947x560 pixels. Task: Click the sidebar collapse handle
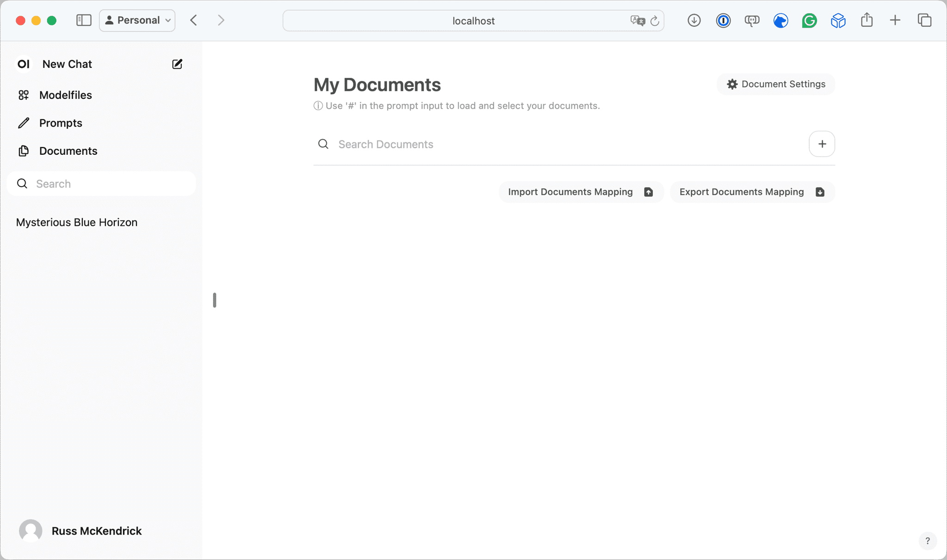click(215, 300)
